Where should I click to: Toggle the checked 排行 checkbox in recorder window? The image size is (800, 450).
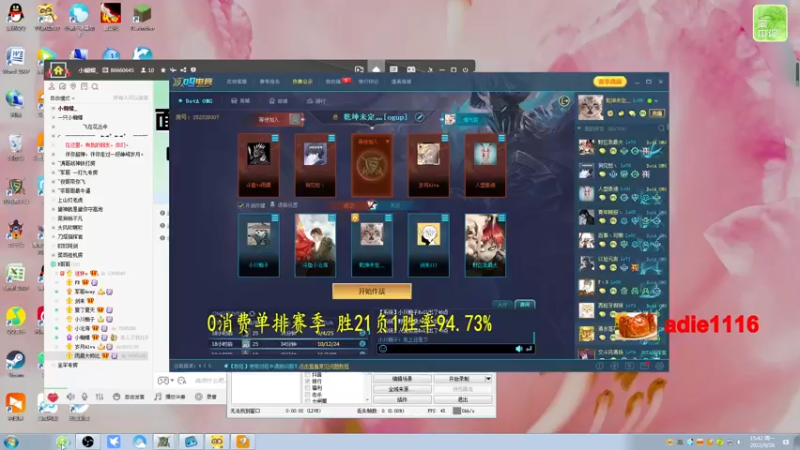tap(307, 381)
